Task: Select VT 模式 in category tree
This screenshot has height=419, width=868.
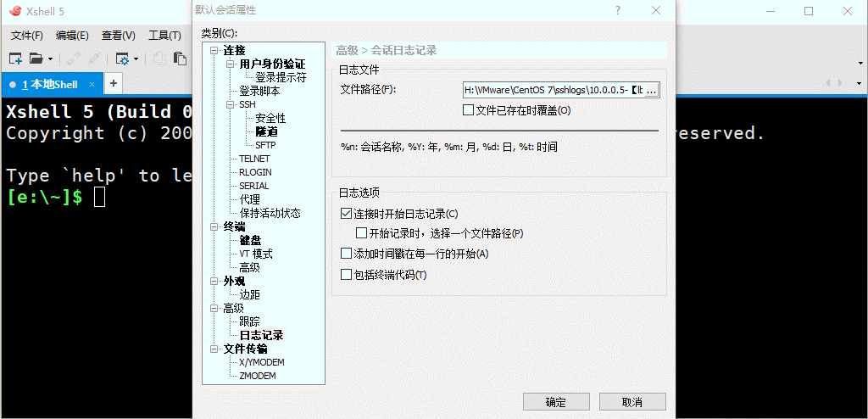Action: 256,254
